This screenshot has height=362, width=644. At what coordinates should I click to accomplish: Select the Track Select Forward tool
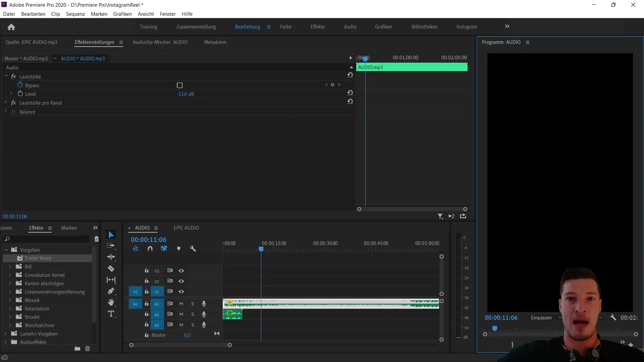click(111, 246)
